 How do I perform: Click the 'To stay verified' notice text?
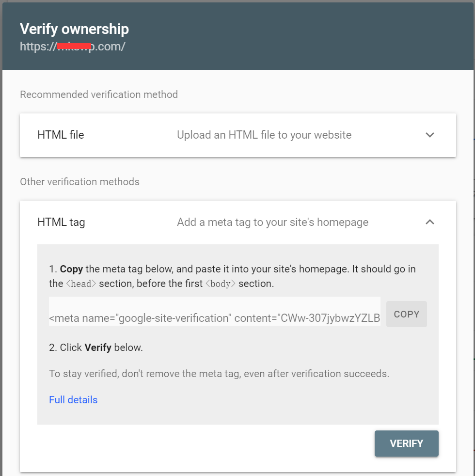pyautogui.click(x=219, y=374)
